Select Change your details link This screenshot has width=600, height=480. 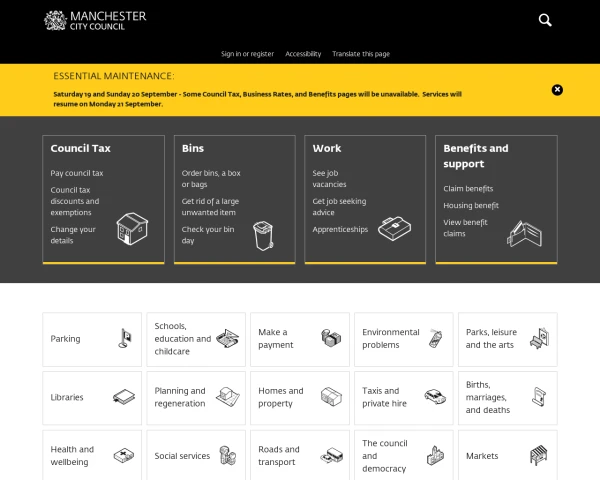click(x=73, y=235)
